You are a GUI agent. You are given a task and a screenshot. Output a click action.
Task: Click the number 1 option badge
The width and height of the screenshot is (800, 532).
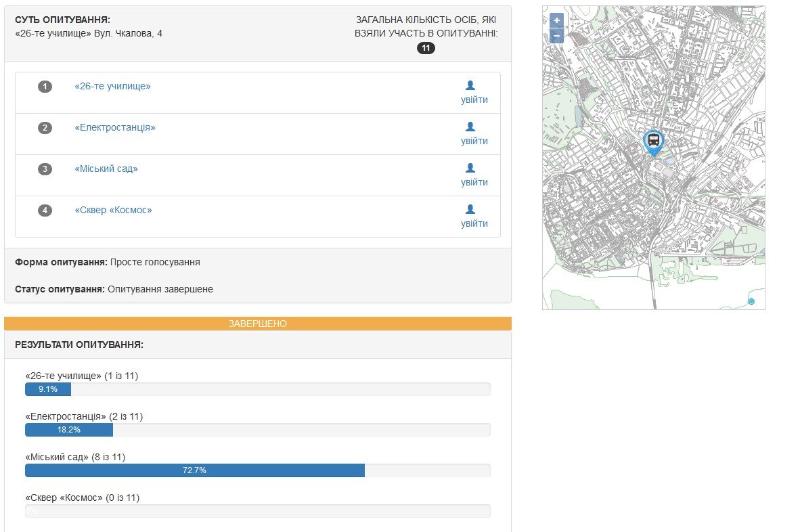point(45,87)
